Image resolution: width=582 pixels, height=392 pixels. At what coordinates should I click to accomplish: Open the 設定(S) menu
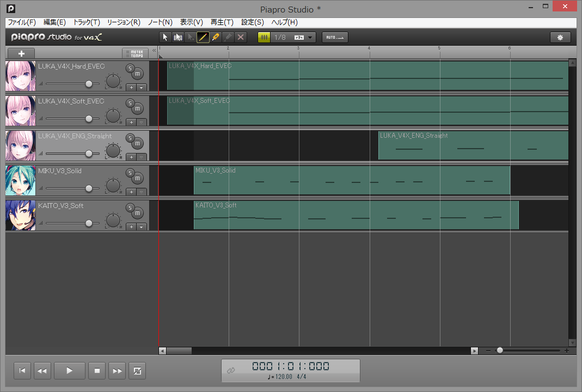click(x=253, y=22)
